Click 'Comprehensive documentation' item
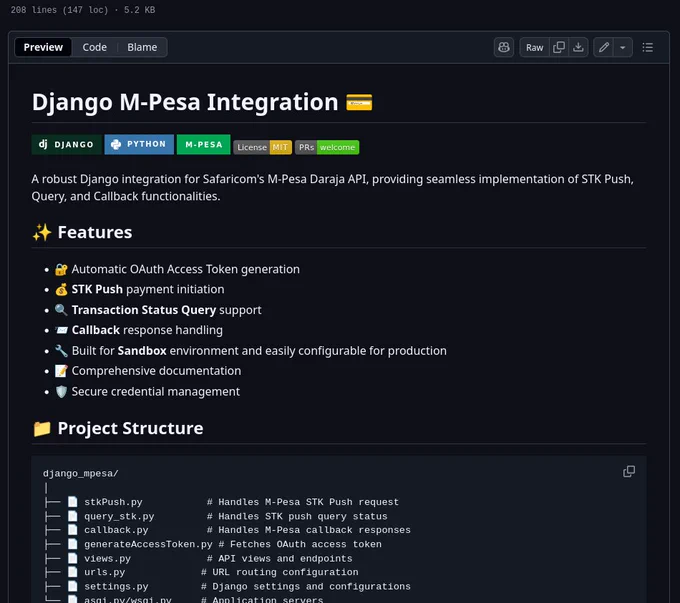Viewport: 680px width, 603px height. (156, 371)
